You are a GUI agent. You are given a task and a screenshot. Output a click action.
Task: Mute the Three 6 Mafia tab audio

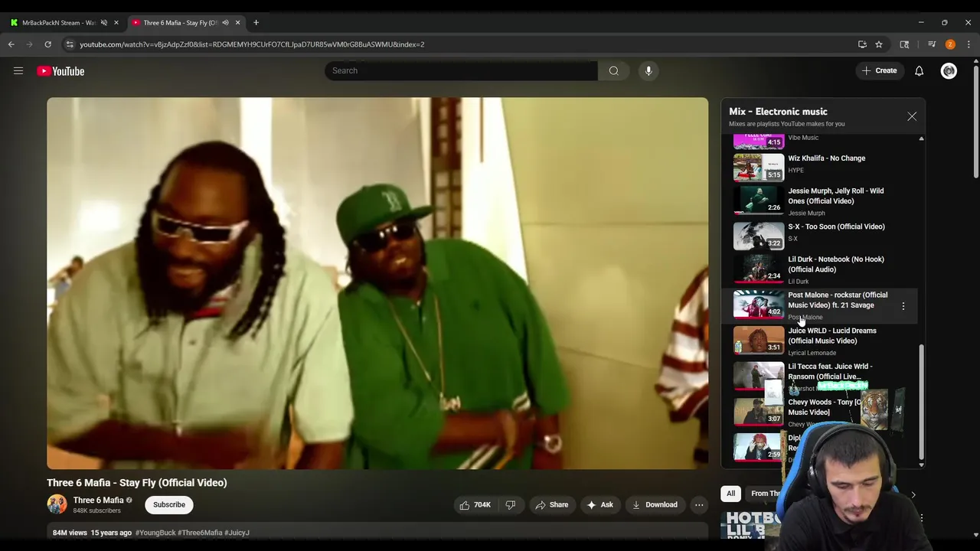tap(225, 23)
